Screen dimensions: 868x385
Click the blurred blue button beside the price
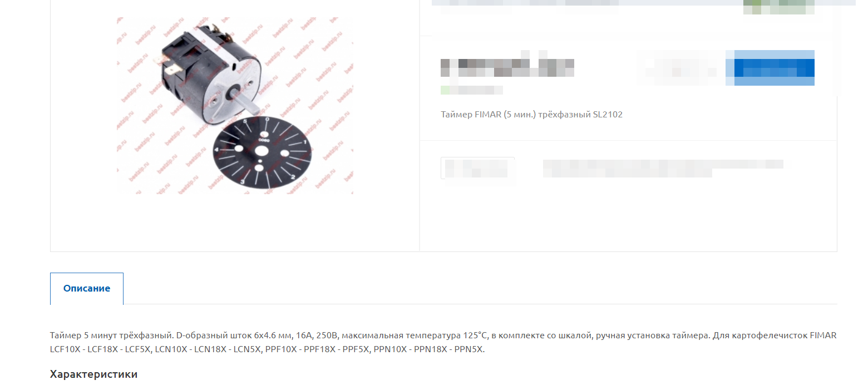click(770, 68)
